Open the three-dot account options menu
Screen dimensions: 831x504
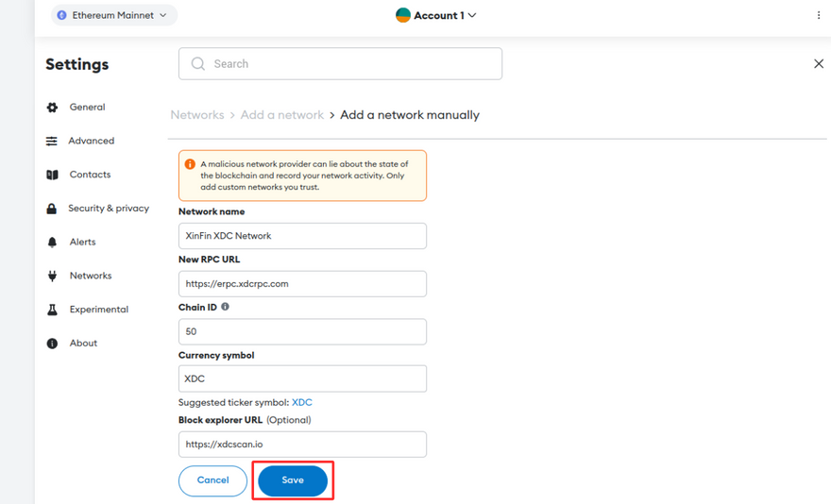coord(818,15)
